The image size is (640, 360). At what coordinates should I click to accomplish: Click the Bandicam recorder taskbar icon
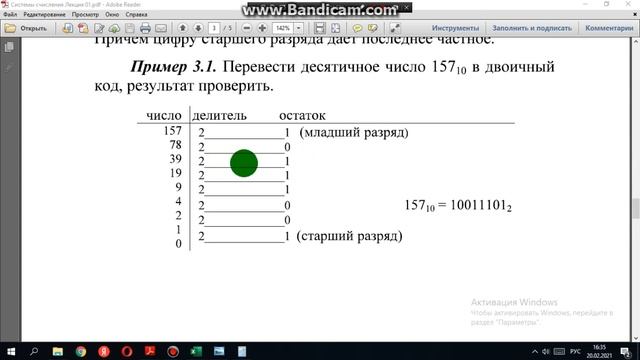coord(173,351)
